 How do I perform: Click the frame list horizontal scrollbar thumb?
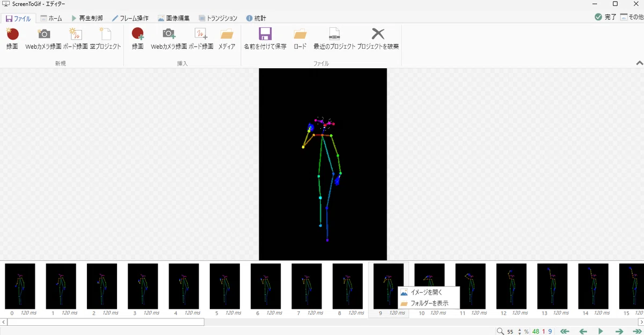106,322
